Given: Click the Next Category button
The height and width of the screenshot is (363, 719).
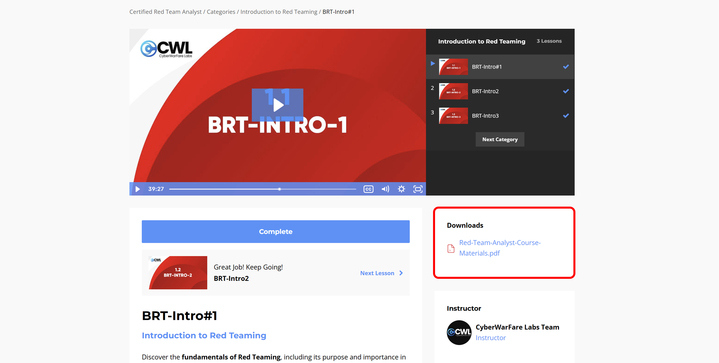Looking at the screenshot, I should [500, 139].
